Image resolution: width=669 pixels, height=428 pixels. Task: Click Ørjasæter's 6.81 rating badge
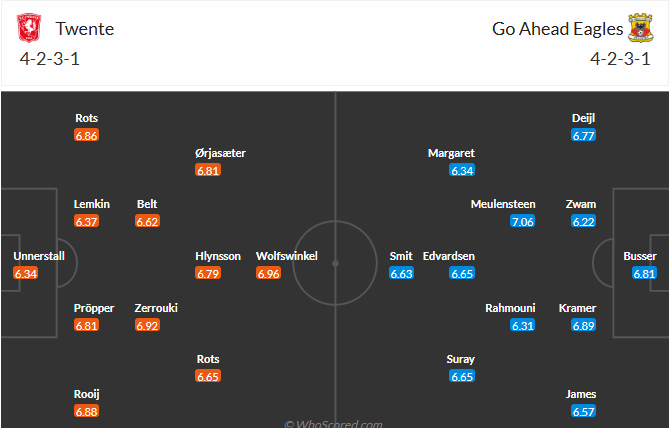tap(208, 170)
